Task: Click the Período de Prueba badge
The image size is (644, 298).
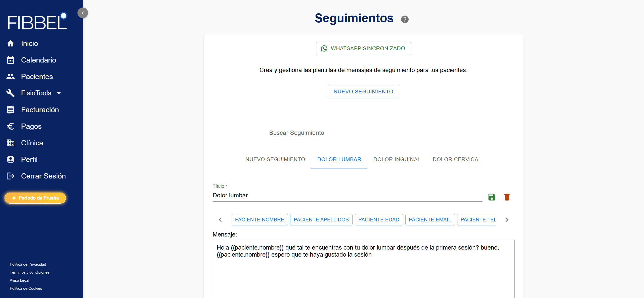Action: (35, 198)
